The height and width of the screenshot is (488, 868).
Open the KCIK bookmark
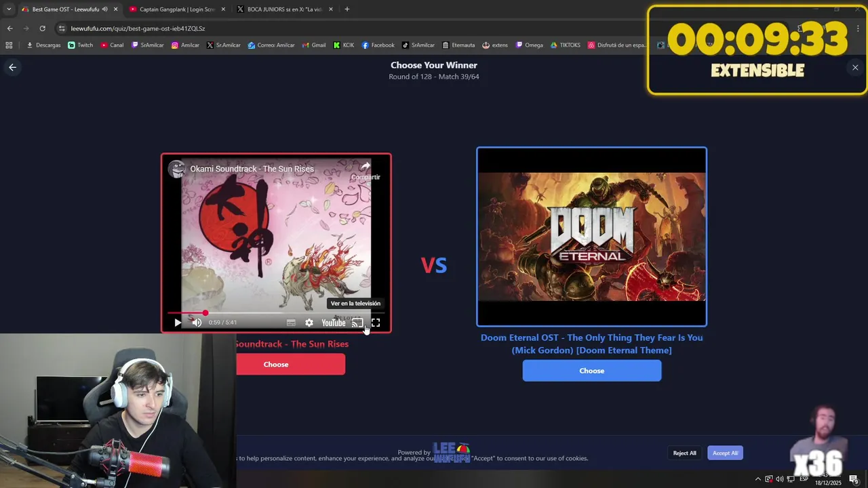344,45
